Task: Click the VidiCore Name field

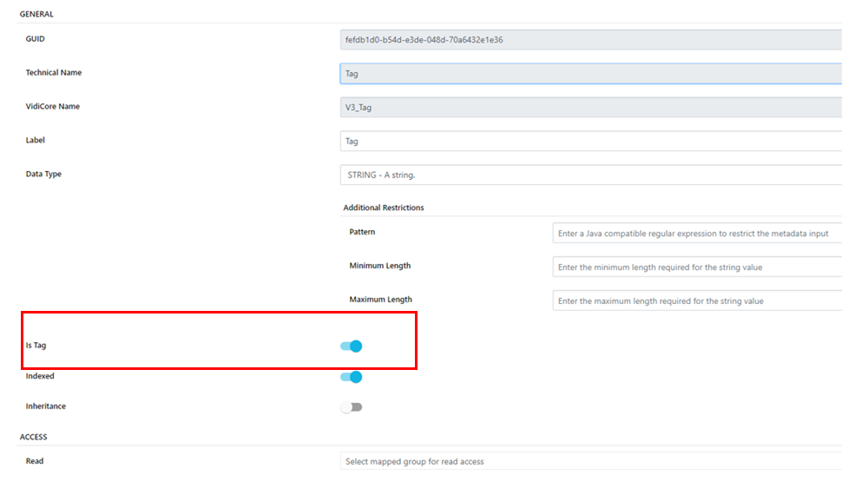Action: (x=590, y=108)
